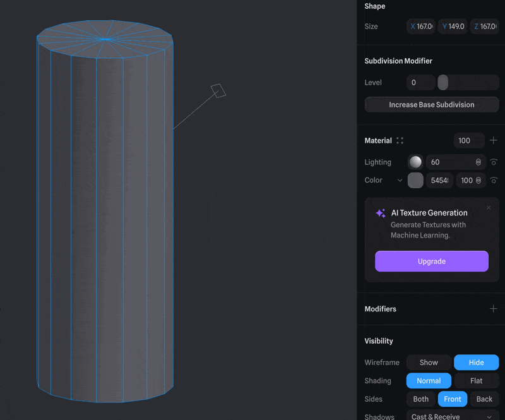Toggle Lighting layer visibility eye
This screenshot has width=505, height=420.
494,162
